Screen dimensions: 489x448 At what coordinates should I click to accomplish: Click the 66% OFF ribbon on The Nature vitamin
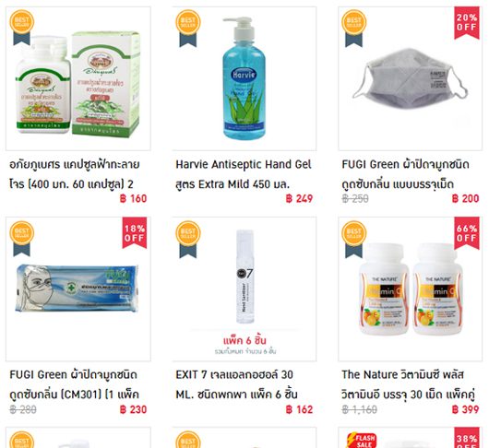[x=467, y=233]
